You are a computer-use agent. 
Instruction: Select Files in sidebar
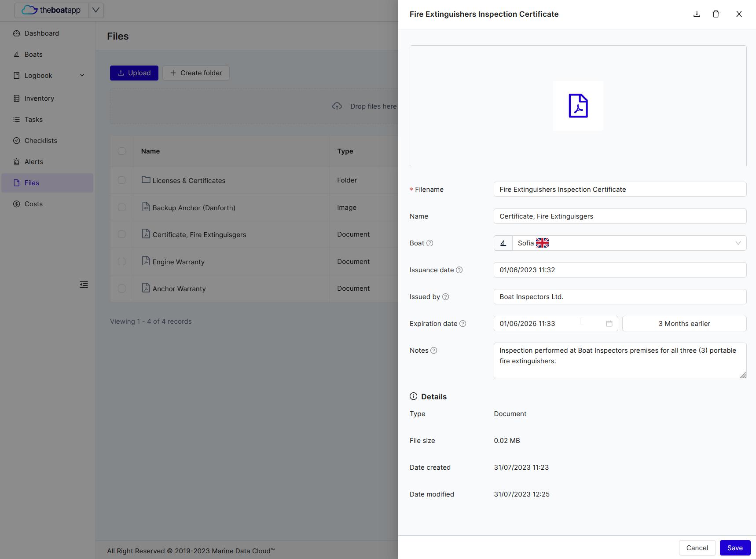coord(48,183)
